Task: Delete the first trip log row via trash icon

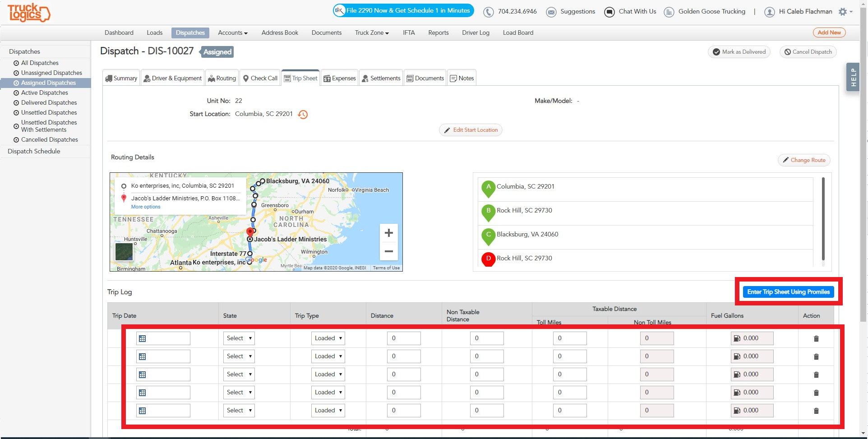Action: (x=816, y=338)
